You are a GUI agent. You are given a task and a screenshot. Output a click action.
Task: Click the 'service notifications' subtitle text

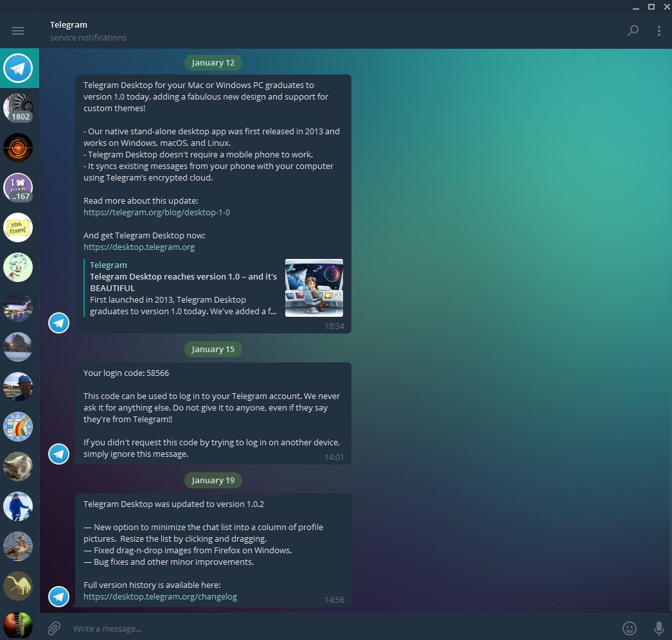coord(88,38)
